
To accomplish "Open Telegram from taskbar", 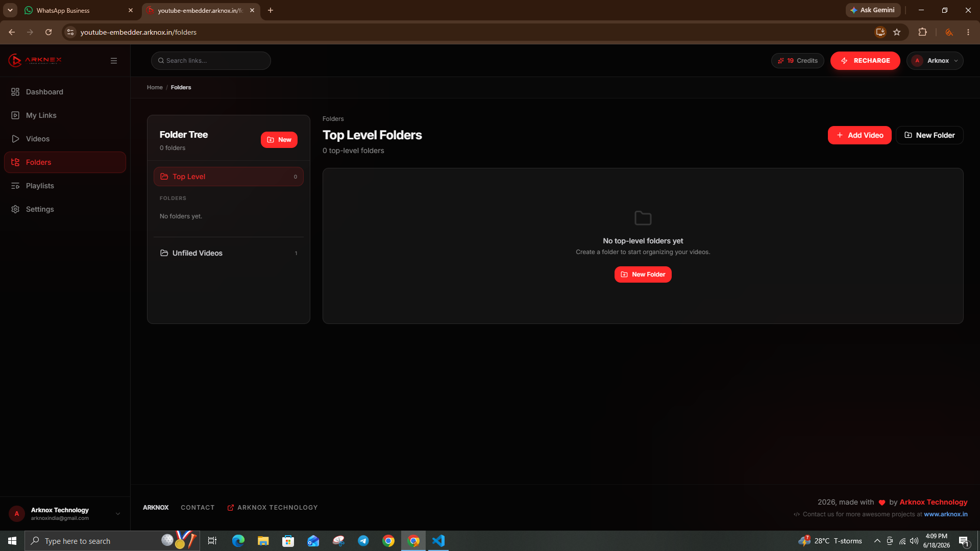I will click(x=363, y=541).
